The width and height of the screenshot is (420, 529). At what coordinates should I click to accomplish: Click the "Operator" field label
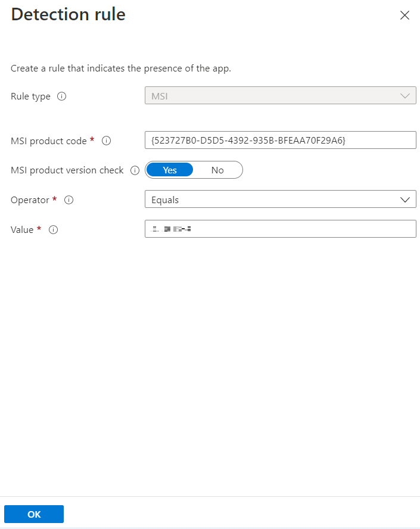[30, 200]
